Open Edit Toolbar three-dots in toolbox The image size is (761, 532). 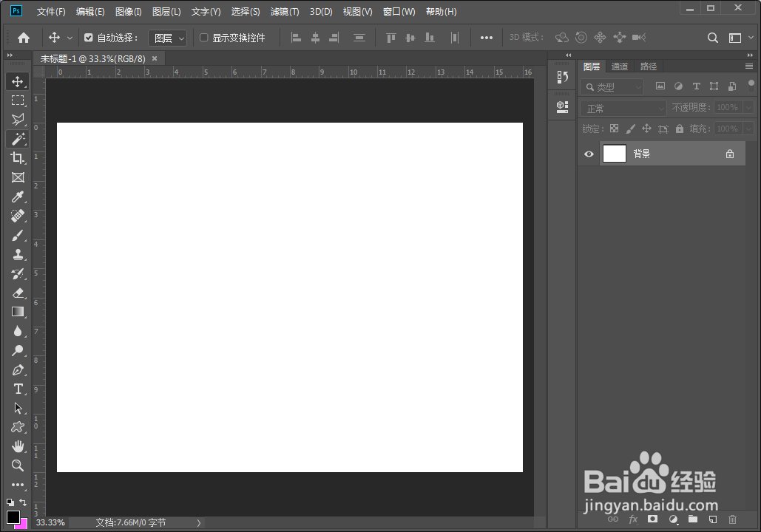18,485
